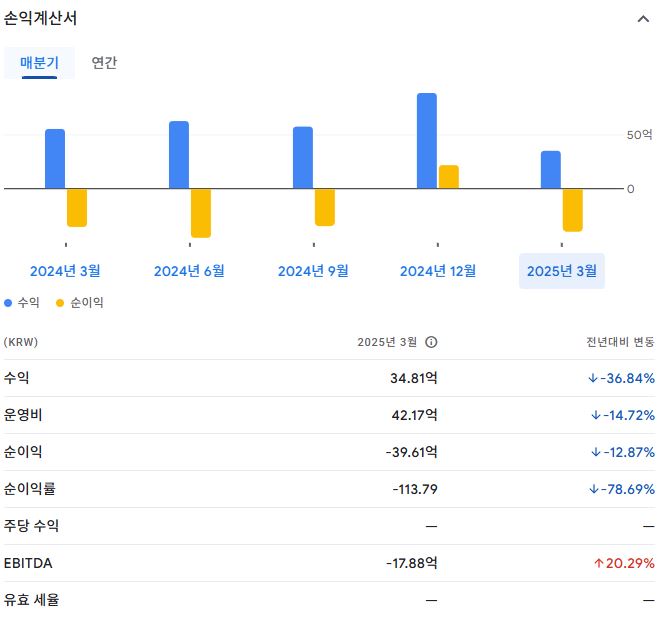Select the 2025년 3월 period
Viewport: 664px width, 619px height.
point(562,271)
